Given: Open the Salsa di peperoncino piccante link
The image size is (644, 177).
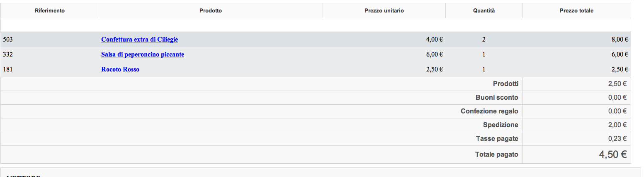Looking at the screenshot, I should coord(143,54).
